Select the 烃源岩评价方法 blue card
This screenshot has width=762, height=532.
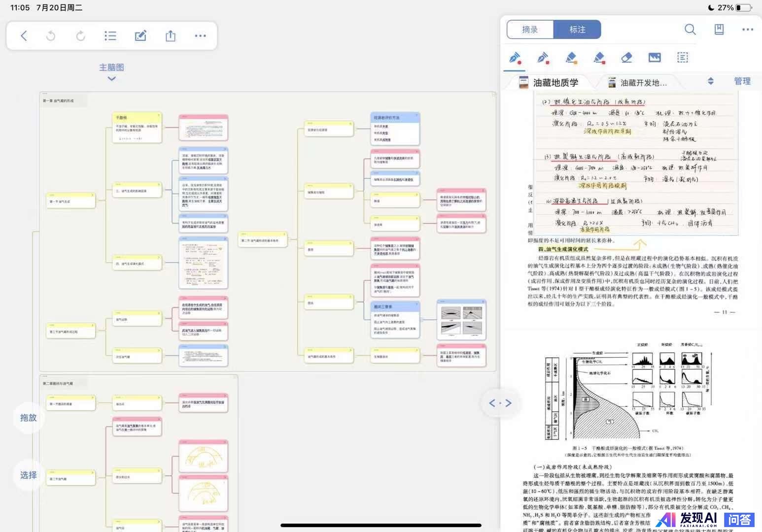pyautogui.click(x=395, y=129)
